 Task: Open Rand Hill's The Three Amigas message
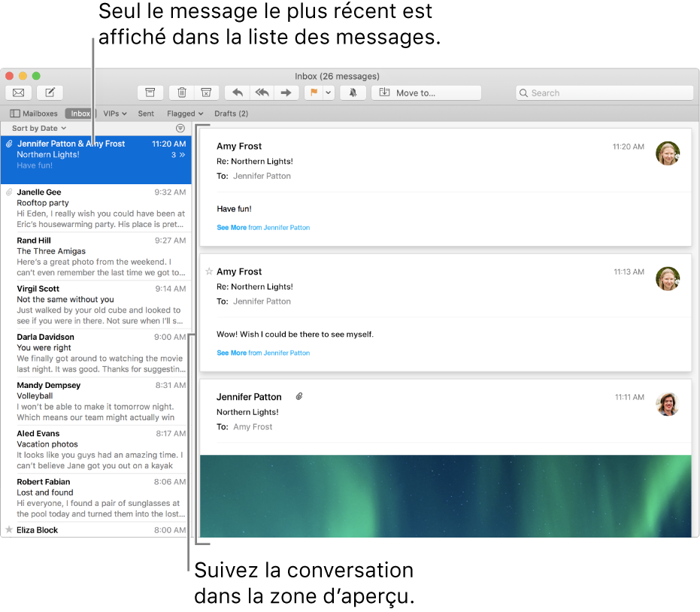96,256
